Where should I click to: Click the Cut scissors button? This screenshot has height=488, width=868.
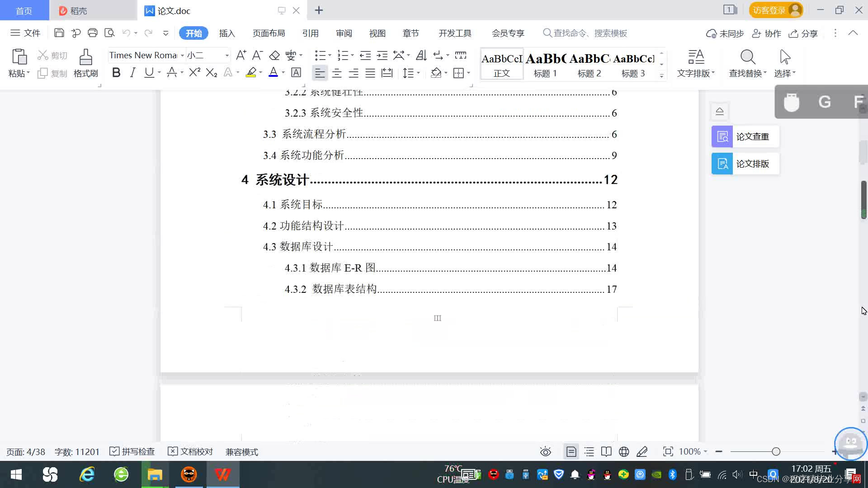[x=52, y=55]
